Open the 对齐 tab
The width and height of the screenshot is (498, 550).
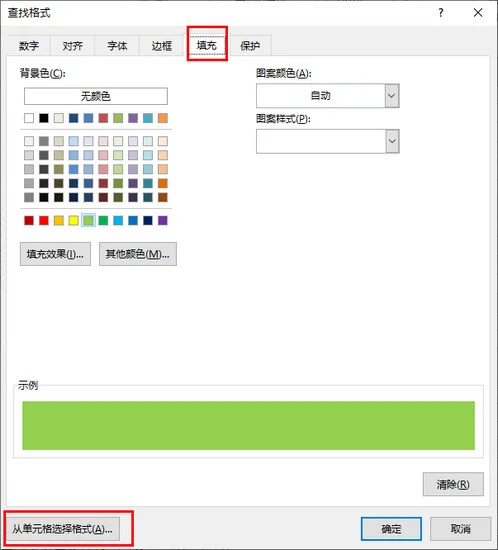[73, 46]
